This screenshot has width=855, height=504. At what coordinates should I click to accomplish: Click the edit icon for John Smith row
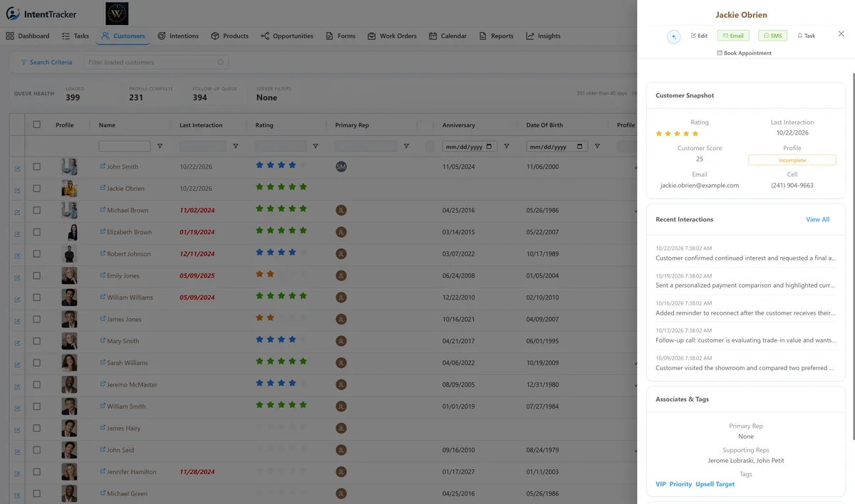point(17,169)
